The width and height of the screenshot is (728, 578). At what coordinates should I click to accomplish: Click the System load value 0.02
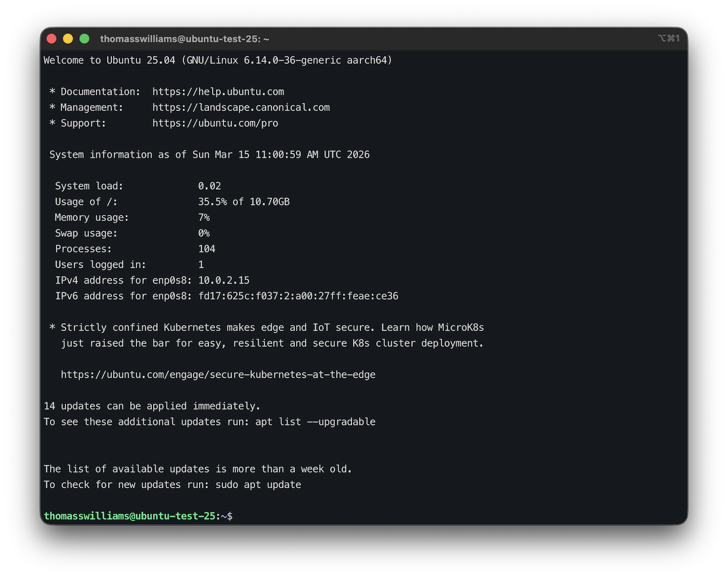(209, 186)
